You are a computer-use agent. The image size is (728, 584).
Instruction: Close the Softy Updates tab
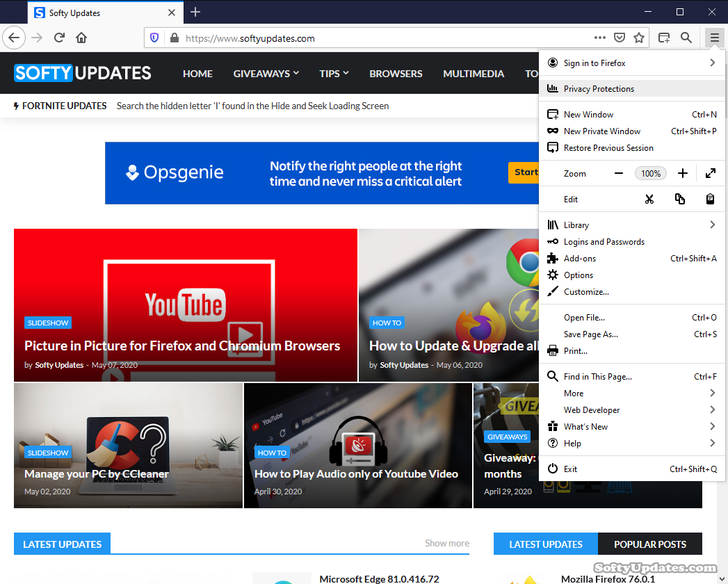tap(171, 13)
